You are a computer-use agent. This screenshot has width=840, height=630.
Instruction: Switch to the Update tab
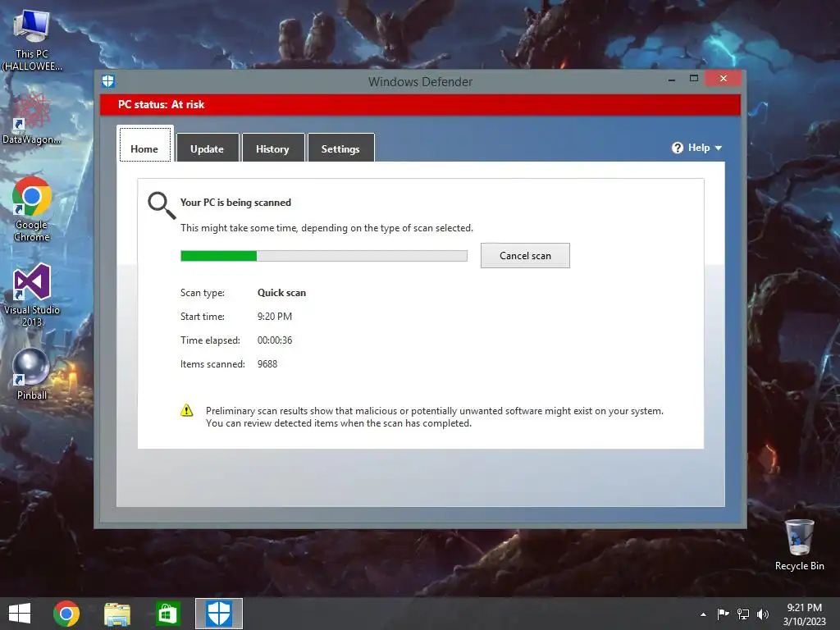pos(208,148)
